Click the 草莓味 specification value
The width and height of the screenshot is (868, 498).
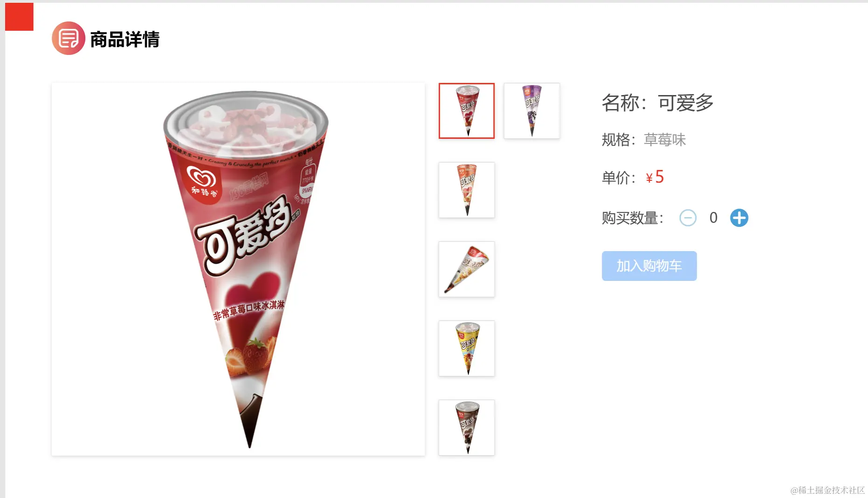point(665,140)
